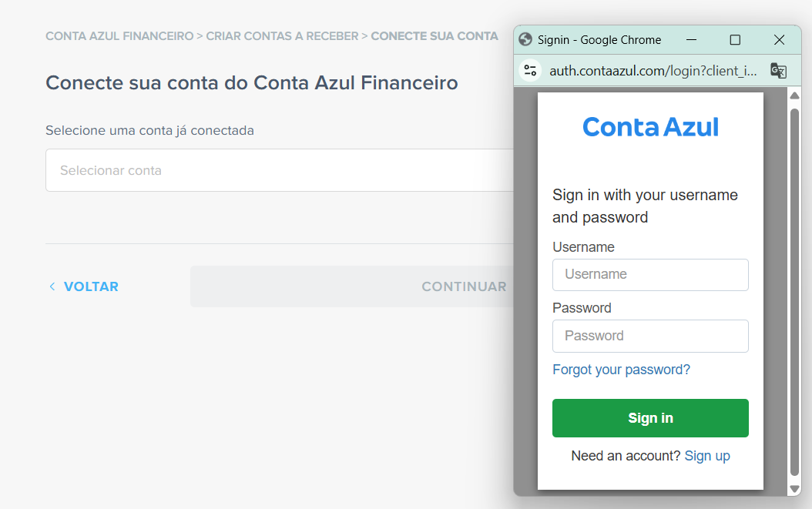Maximize the Signin Chrome popup window
The image size is (812, 509).
click(x=735, y=40)
